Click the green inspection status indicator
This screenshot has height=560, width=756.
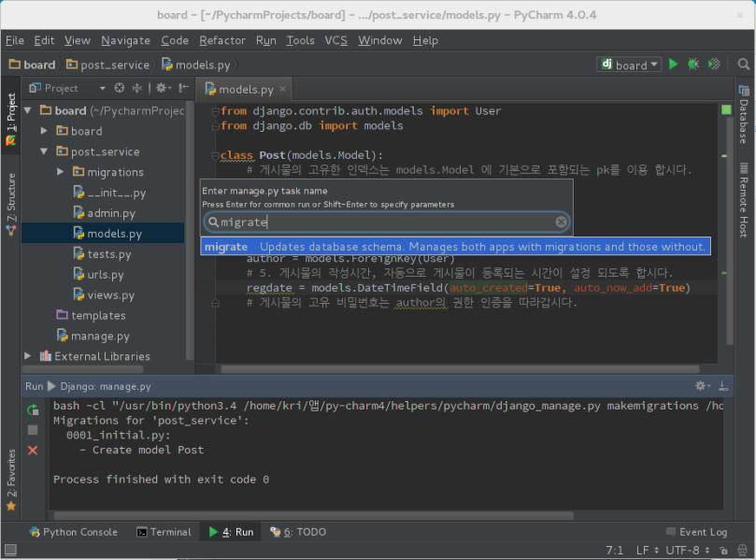pos(726,110)
